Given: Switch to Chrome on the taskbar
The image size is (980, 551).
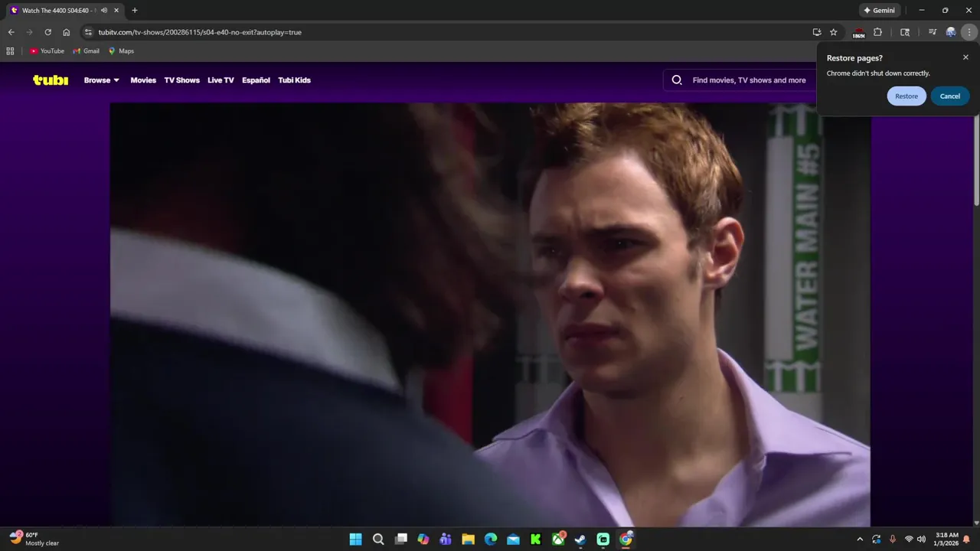Looking at the screenshot, I should [626, 539].
